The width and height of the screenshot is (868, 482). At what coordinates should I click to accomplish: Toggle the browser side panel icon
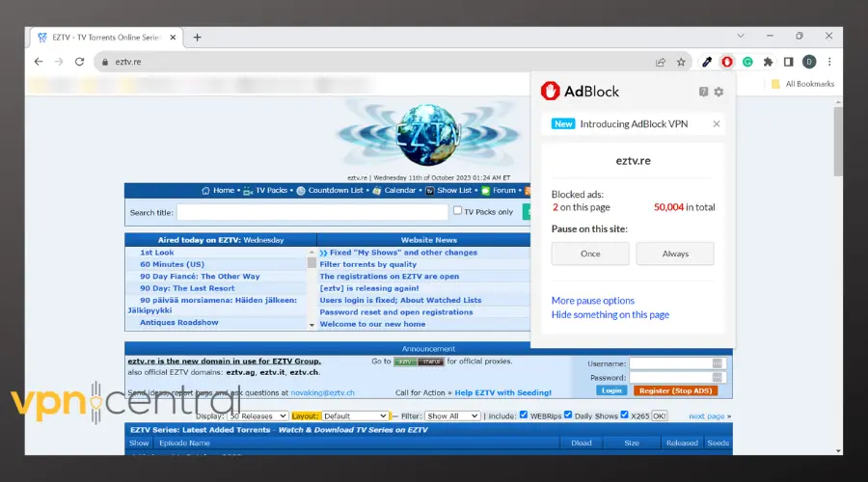click(x=788, y=62)
